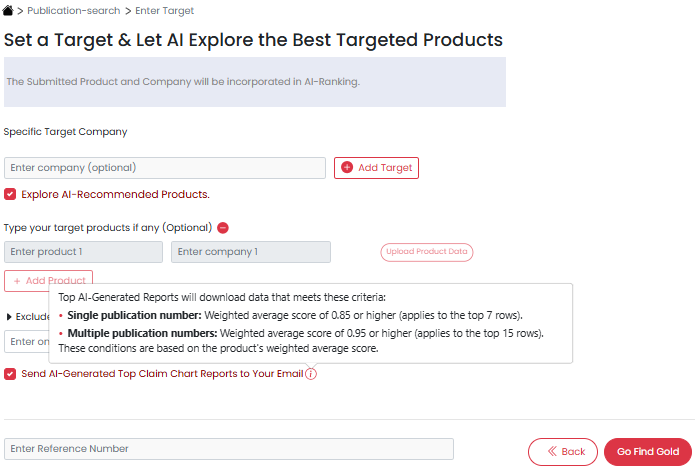Go back using the Back button
This screenshot has width=695, height=472.
pos(563,452)
